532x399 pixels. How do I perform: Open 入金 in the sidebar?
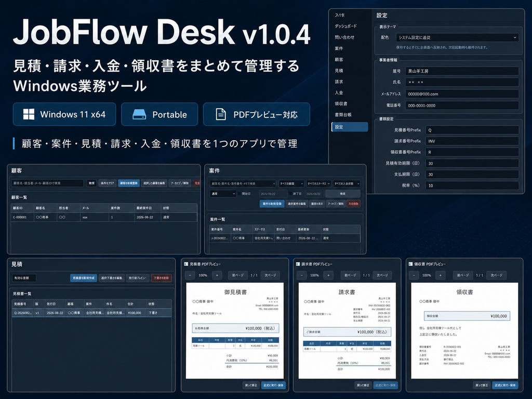click(339, 92)
